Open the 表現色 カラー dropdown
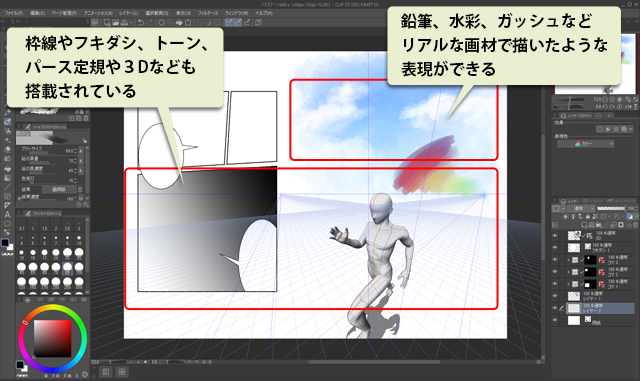 tap(586, 144)
